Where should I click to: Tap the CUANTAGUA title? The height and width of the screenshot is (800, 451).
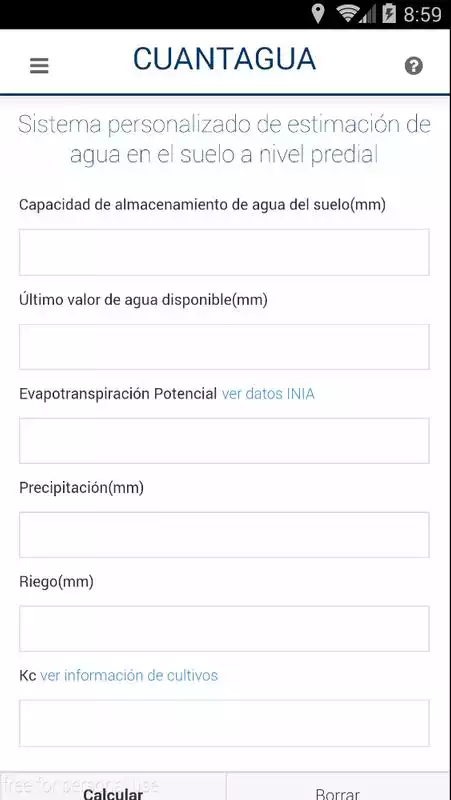click(224, 59)
